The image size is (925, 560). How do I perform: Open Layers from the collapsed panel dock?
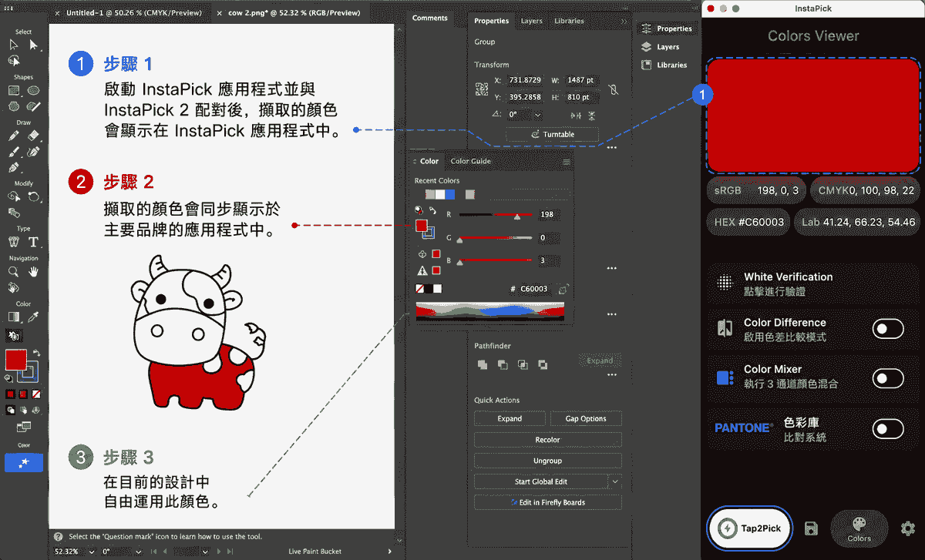[661, 47]
